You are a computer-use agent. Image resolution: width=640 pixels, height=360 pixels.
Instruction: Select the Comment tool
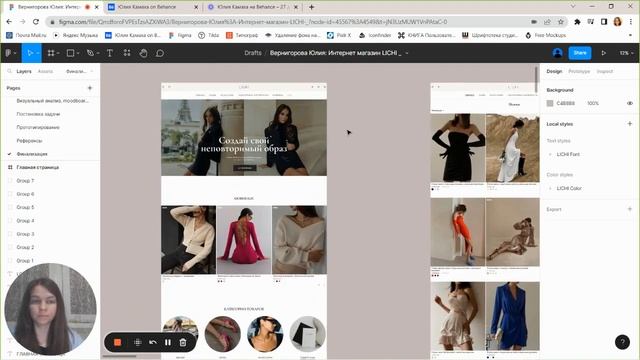tap(160, 53)
